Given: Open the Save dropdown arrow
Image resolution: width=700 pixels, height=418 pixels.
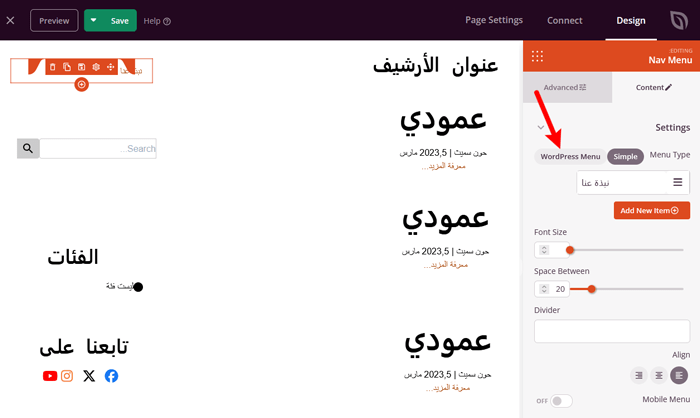Looking at the screenshot, I should point(94,20).
